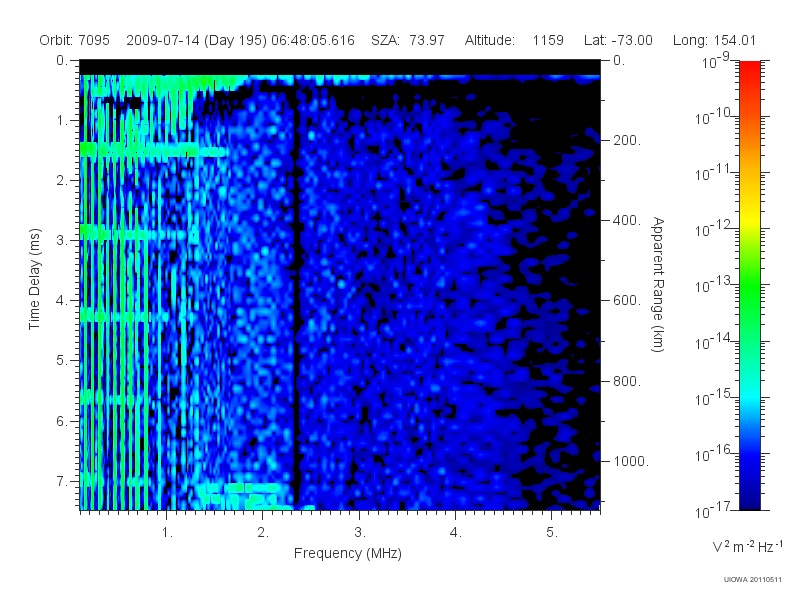Click the 'Altitude: 1159' label

click(514, 40)
